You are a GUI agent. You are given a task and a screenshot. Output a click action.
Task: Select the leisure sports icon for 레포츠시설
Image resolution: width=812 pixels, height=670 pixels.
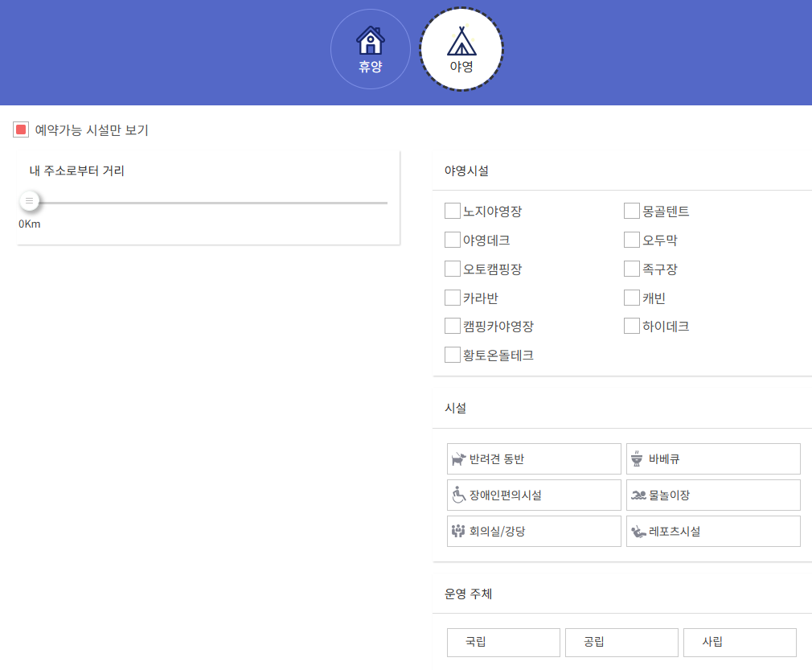638,531
